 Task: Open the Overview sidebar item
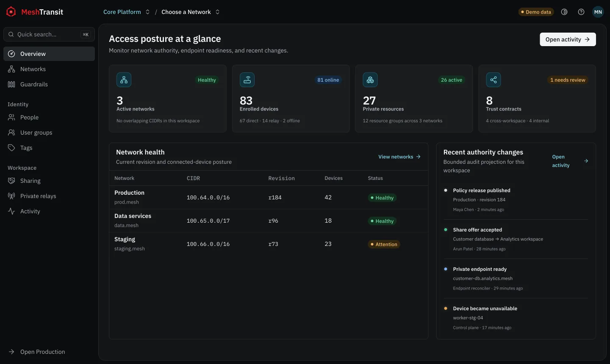(49, 54)
